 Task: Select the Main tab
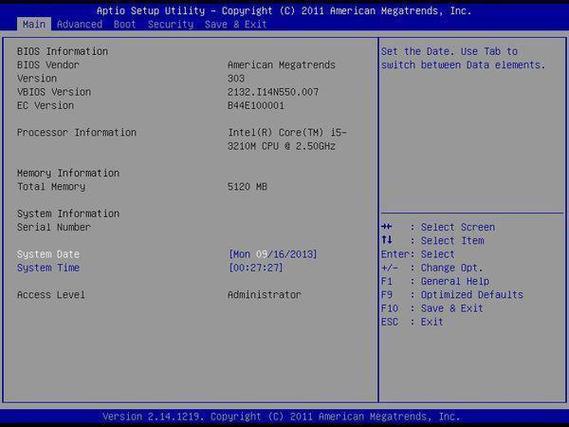tap(34, 24)
